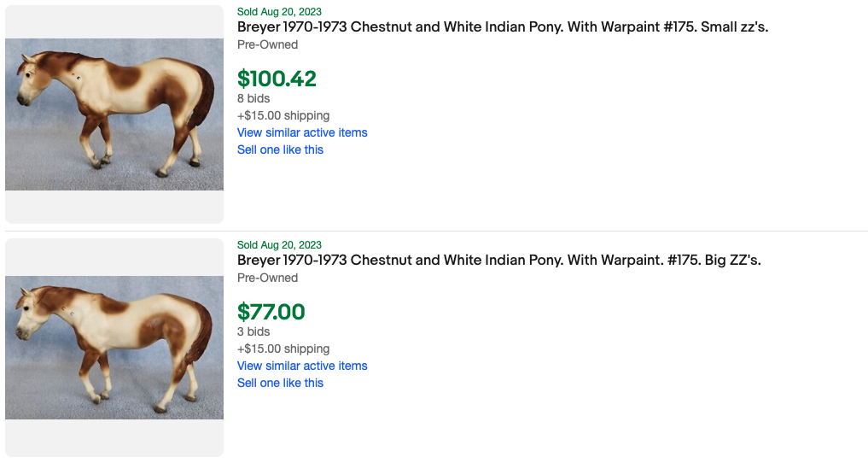Open the Small zz's Indian Pony listing title
The image size is (868, 463).
point(503,27)
